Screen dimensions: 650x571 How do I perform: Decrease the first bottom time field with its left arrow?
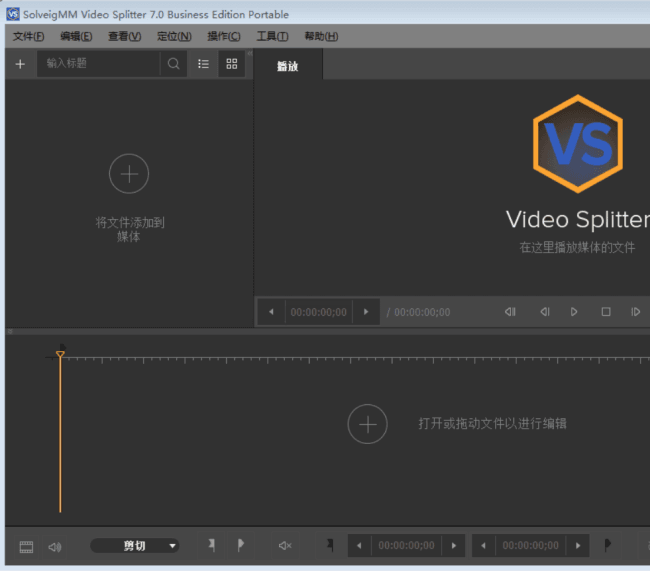pos(359,546)
